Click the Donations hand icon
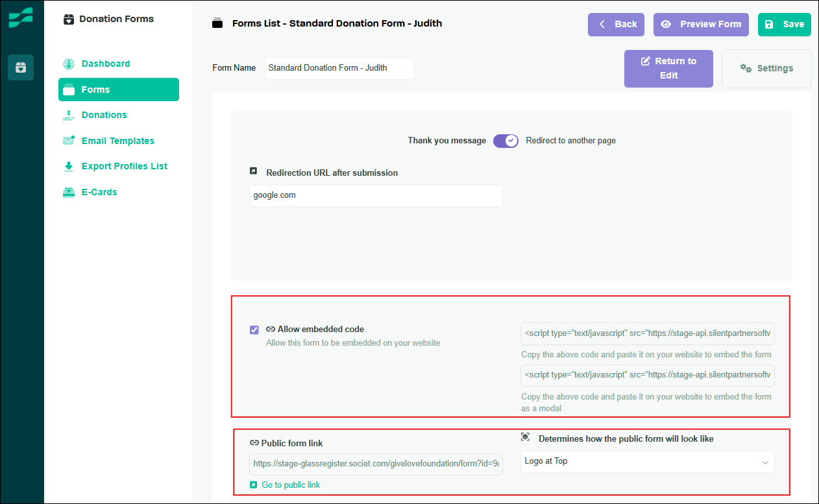 (x=69, y=115)
